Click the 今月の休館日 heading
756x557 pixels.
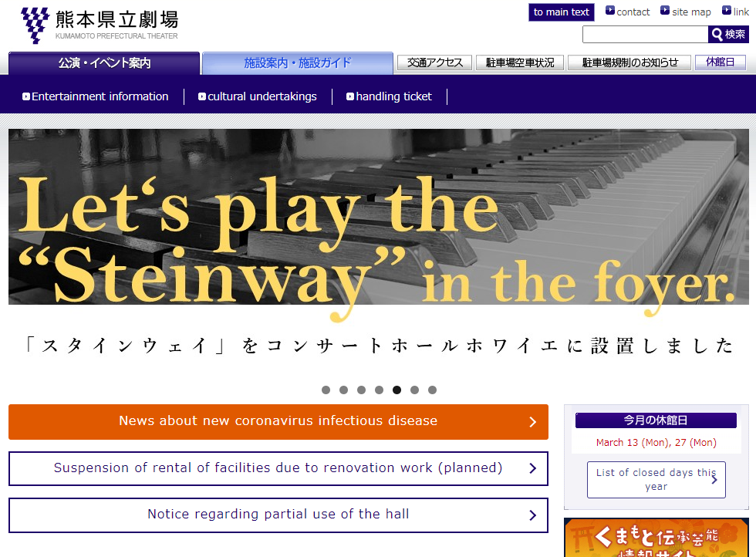[x=656, y=420]
